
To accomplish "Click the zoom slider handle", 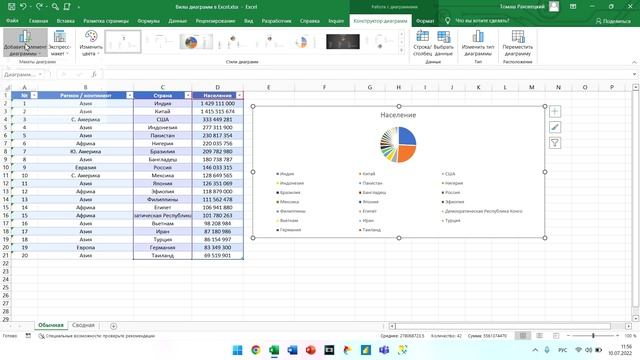I will pos(593,336).
